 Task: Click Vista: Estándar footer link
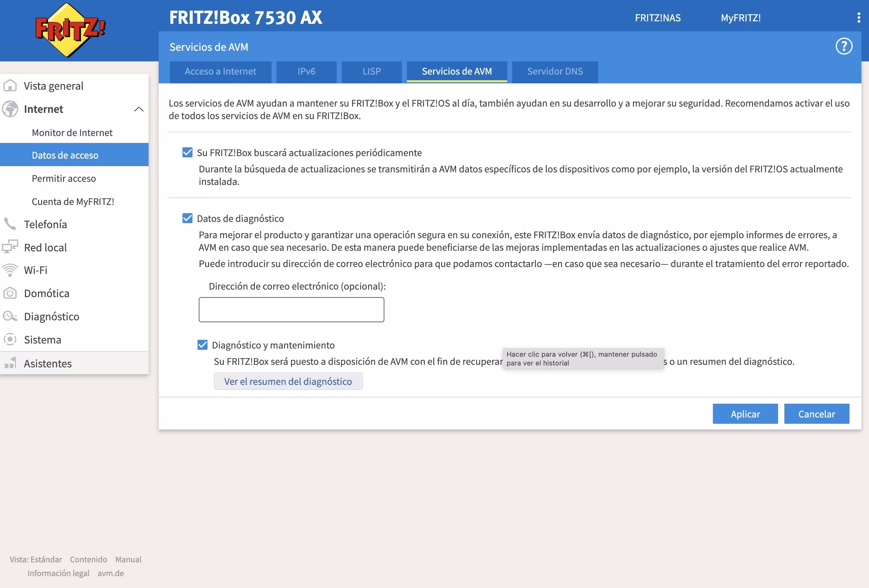click(x=35, y=559)
